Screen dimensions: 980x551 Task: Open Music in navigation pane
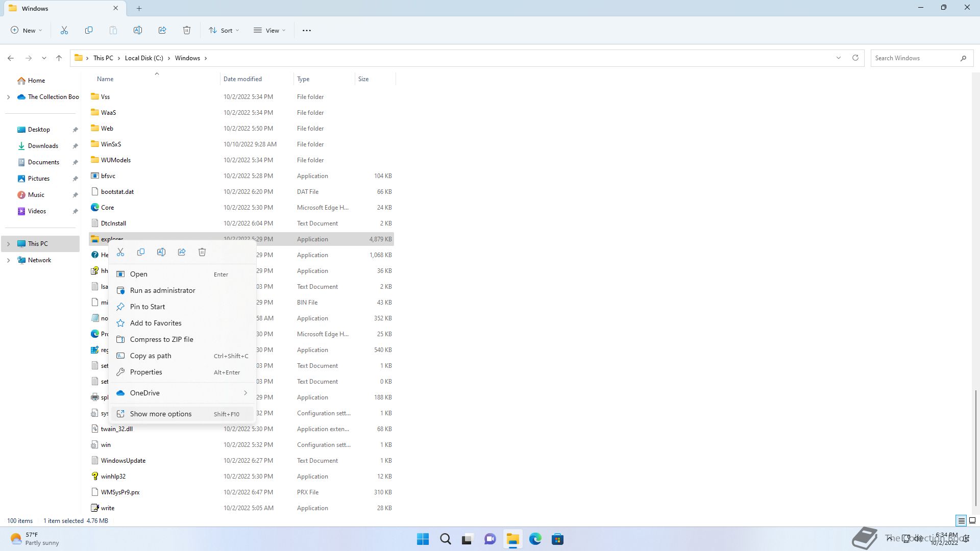click(x=41, y=195)
